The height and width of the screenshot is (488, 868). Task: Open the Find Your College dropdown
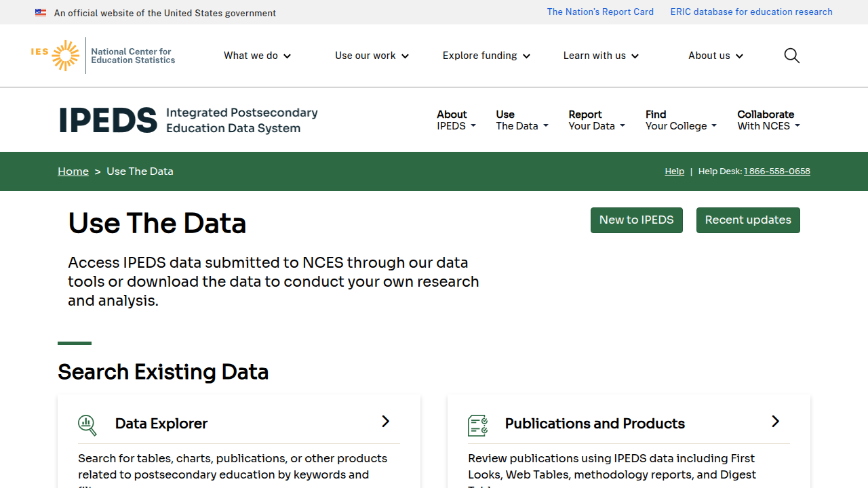(681, 120)
